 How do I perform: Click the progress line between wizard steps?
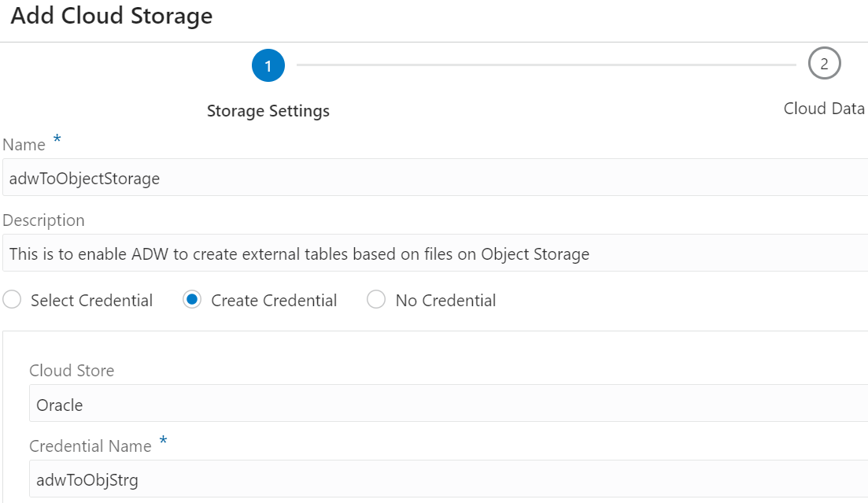(546, 65)
